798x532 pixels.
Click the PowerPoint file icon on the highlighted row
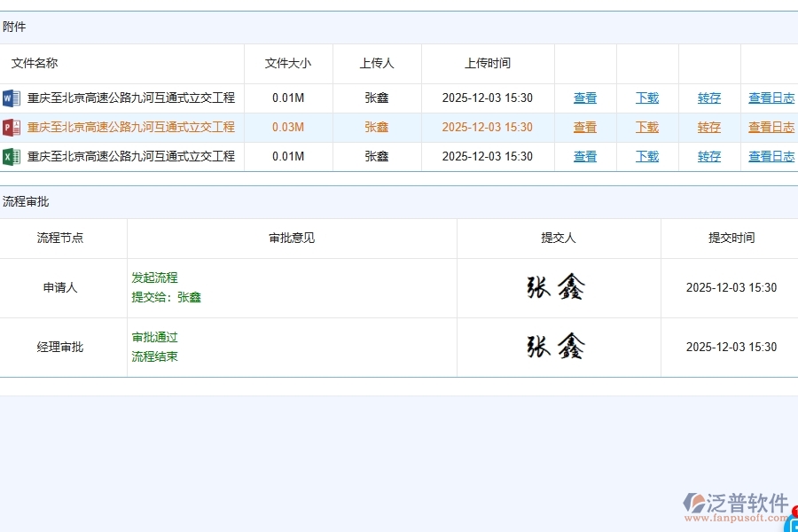[12, 127]
